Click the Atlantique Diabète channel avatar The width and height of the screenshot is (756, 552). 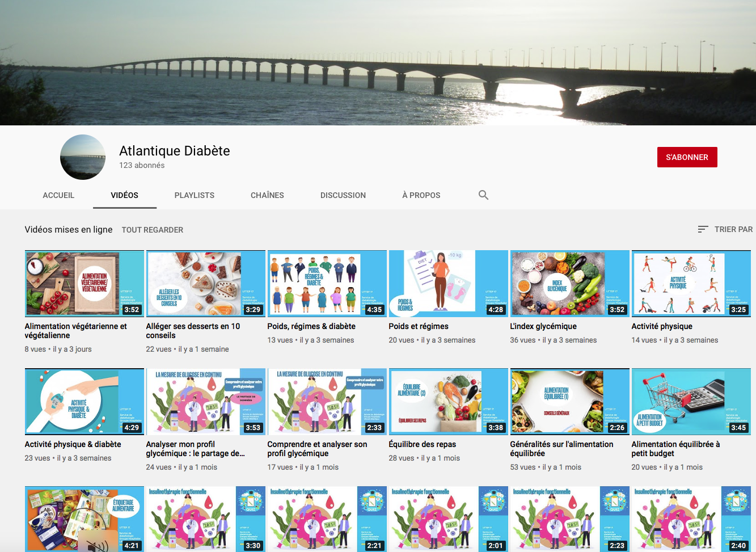point(83,157)
